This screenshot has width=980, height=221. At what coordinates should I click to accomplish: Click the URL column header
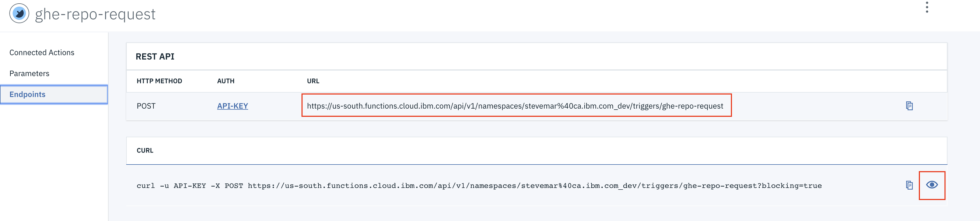click(313, 81)
